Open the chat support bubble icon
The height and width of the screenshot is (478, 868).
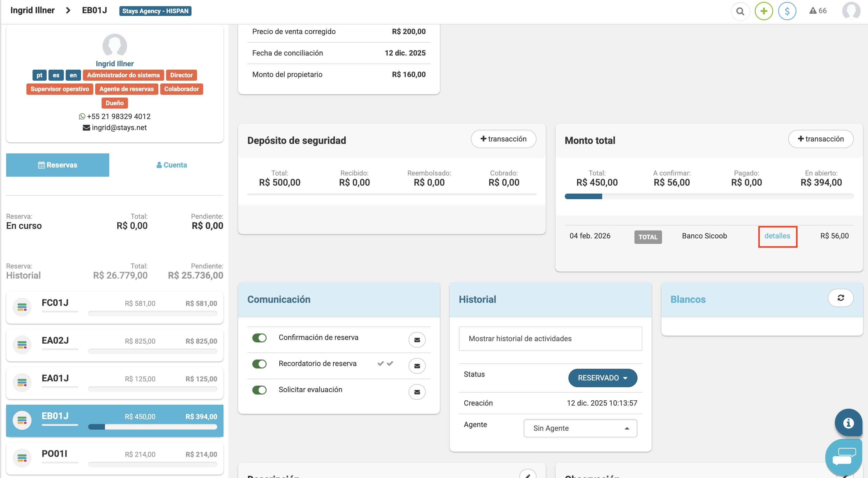pos(843,457)
